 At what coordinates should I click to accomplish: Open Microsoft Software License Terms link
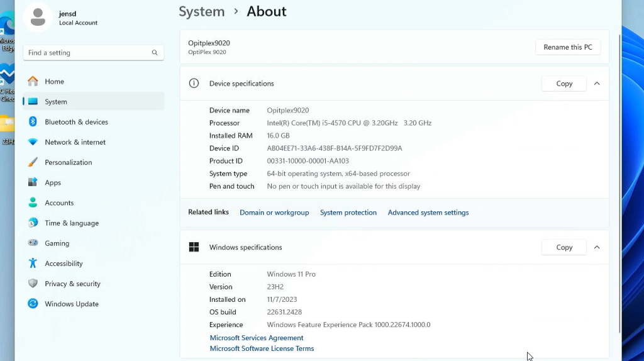pos(262,348)
